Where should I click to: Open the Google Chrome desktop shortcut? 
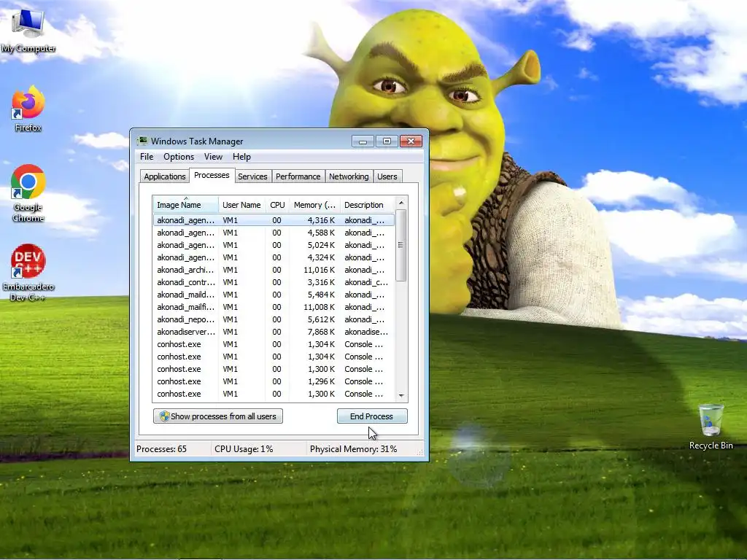click(28, 194)
